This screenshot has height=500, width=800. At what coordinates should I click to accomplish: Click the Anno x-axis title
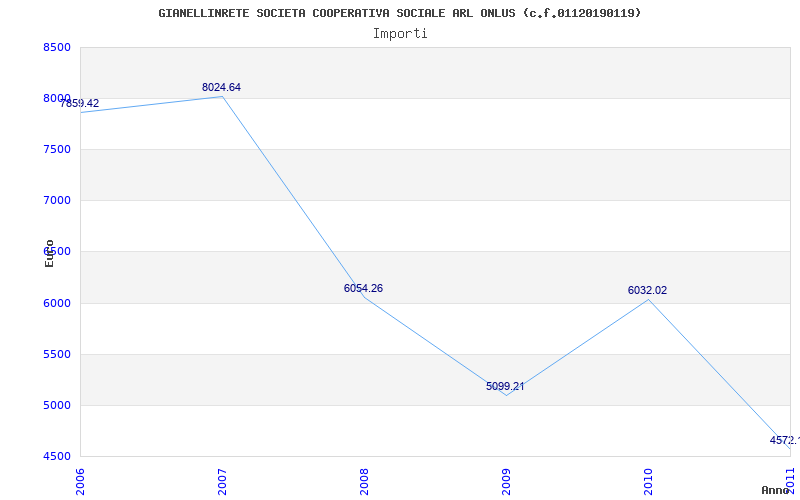(x=776, y=490)
